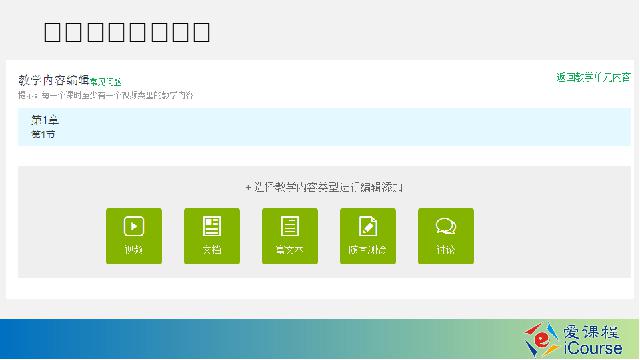Open the green 常见问题 help link beside the heading
The height and width of the screenshot is (360, 640).
coord(106,82)
